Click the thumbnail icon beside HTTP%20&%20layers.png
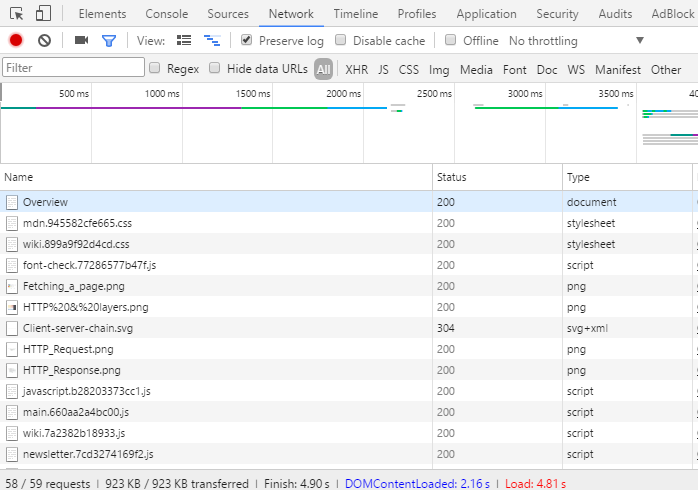Viewport: 698px width, 490px height. pos(12,307)
